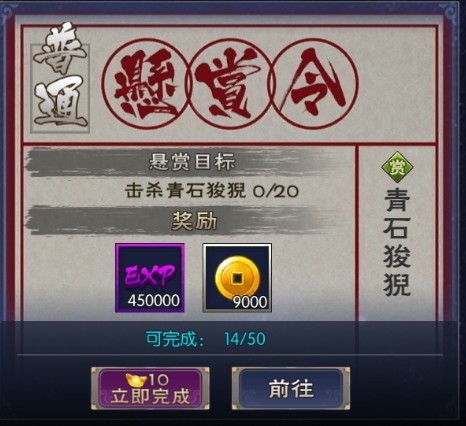
Task: Click the 可完成 14/50 counter
Action: 206,339
